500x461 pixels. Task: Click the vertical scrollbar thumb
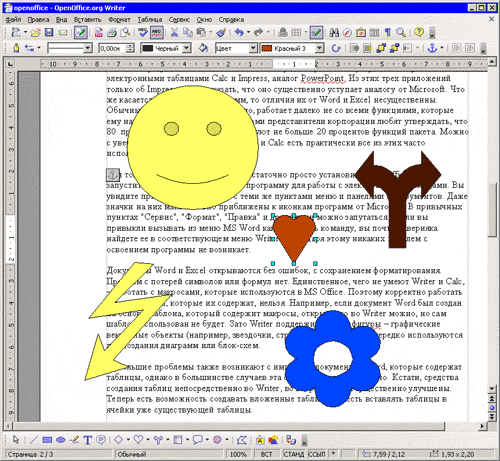pos(492,209)
